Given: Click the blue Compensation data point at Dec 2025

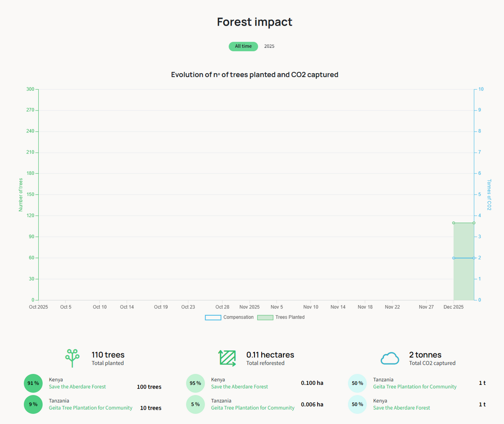Looking at the screenshot, I should pos(454,258).
